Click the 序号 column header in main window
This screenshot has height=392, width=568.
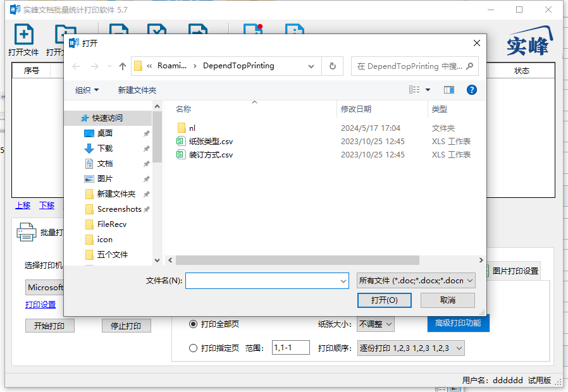[x=31, y=71]
